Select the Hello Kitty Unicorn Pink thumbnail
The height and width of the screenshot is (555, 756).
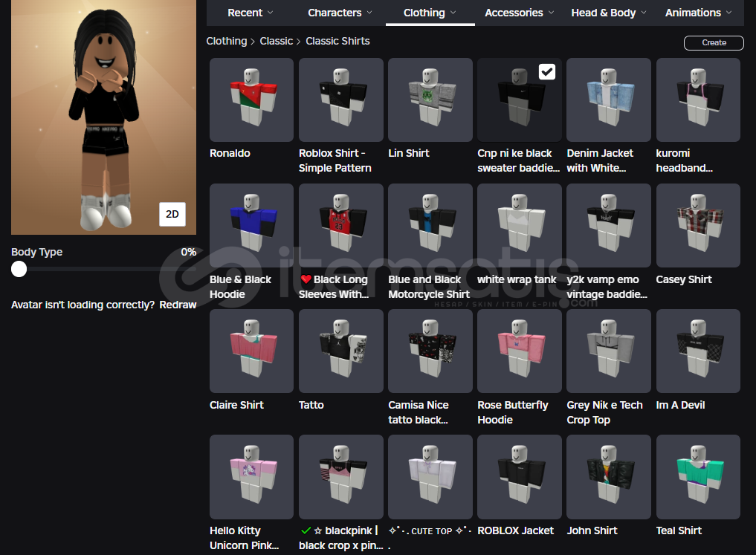251,477
